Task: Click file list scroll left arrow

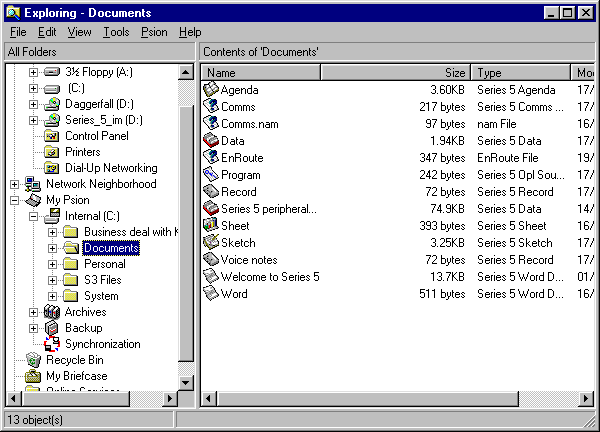Action: pos(208,399)
